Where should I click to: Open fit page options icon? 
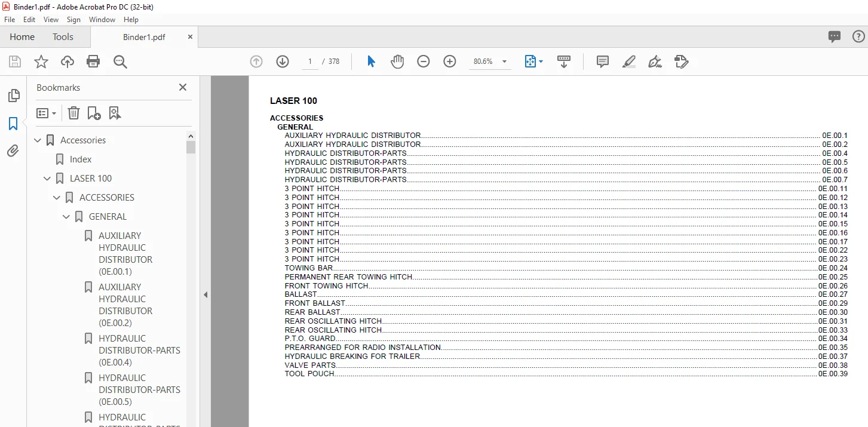[x=533, y=62]
